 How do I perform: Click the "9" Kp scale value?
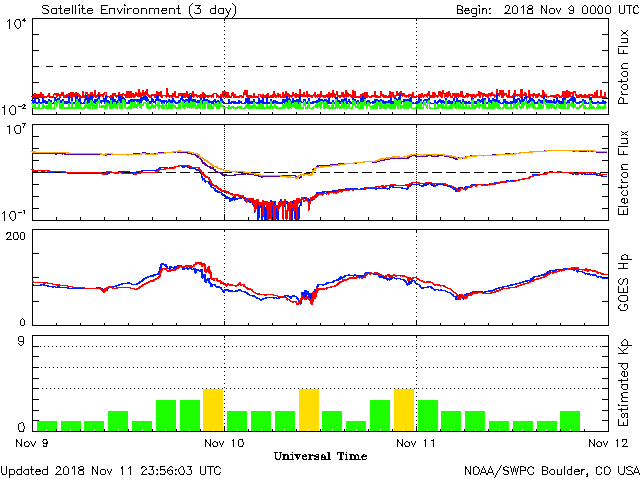(21, 341)
